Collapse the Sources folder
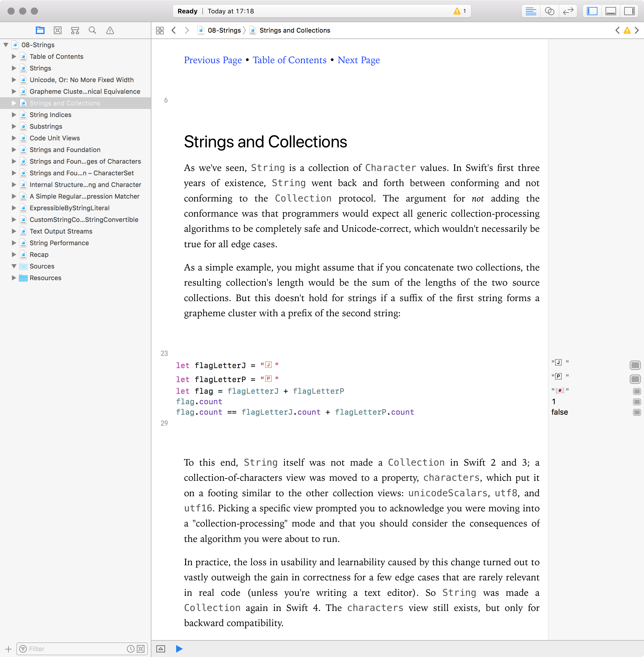Viewport: 644px width, 657px height. tap(14, 266)
